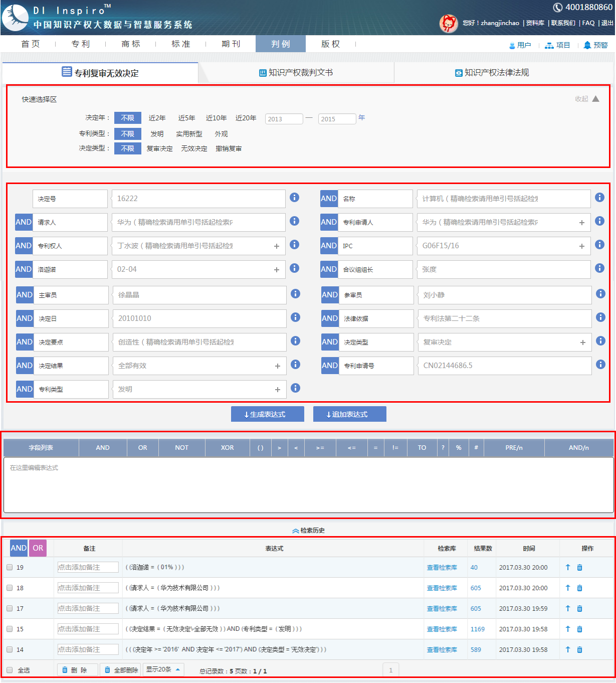Click the 预警 bell icon
The image size is (616, 683).
pyautogui.click(x=587, y=45)
